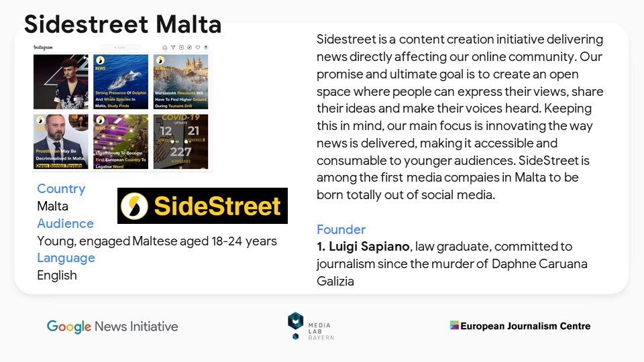Viewport: 644px width, 362px height.
Task: Open the dolphin and whale species post
Action: coord(121,82)
